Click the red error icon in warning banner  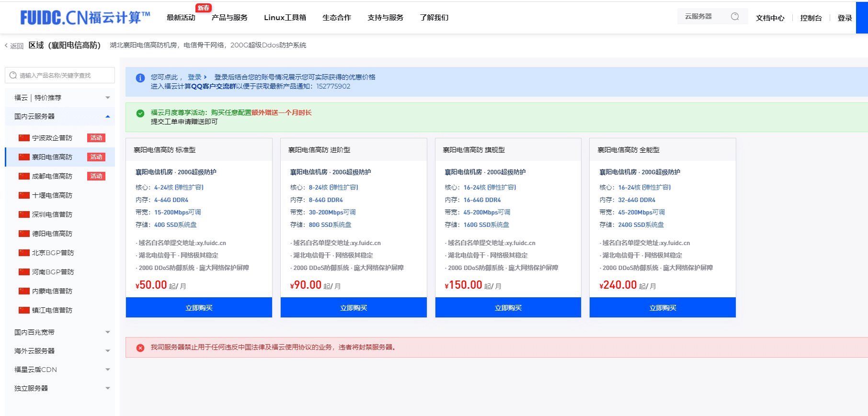coord(140,348)
